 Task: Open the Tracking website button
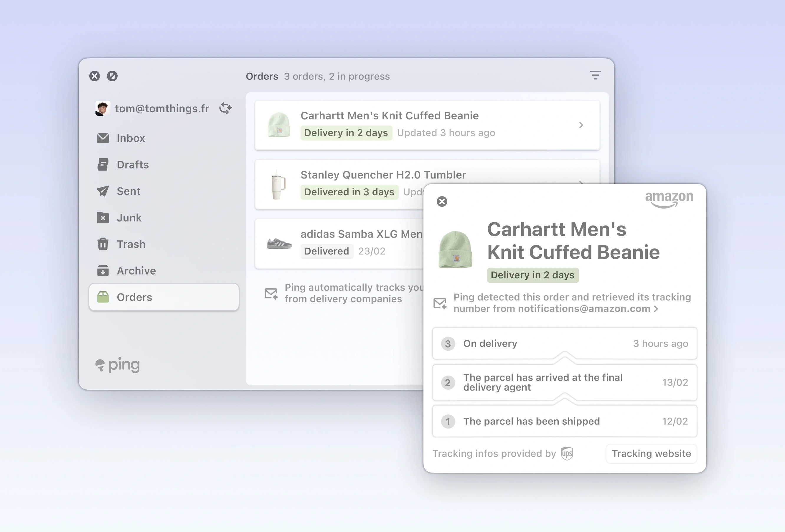[x=651, y=454]
